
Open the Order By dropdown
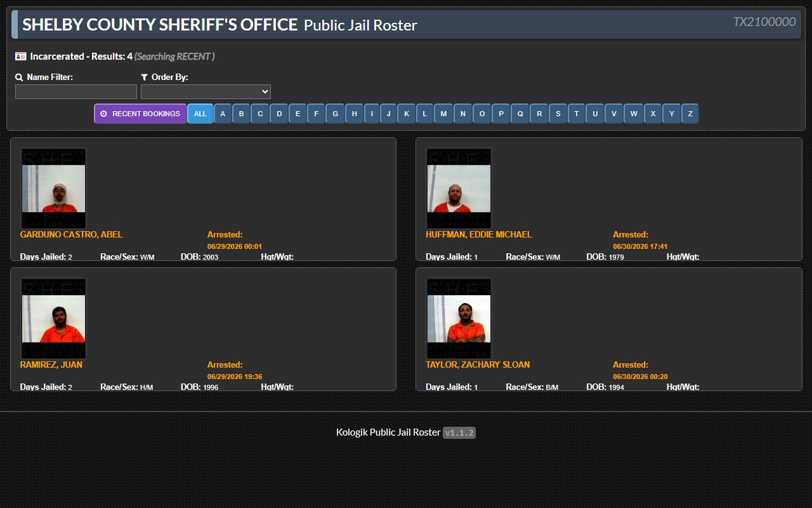pos(206,92)
